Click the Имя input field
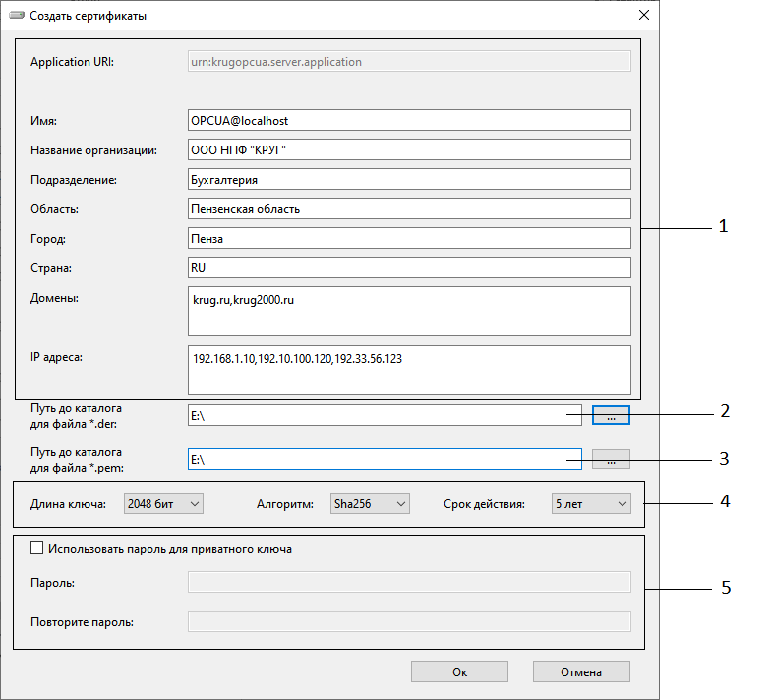The height and width of the screenshot is (700, 770). click(x=407, y=120)
